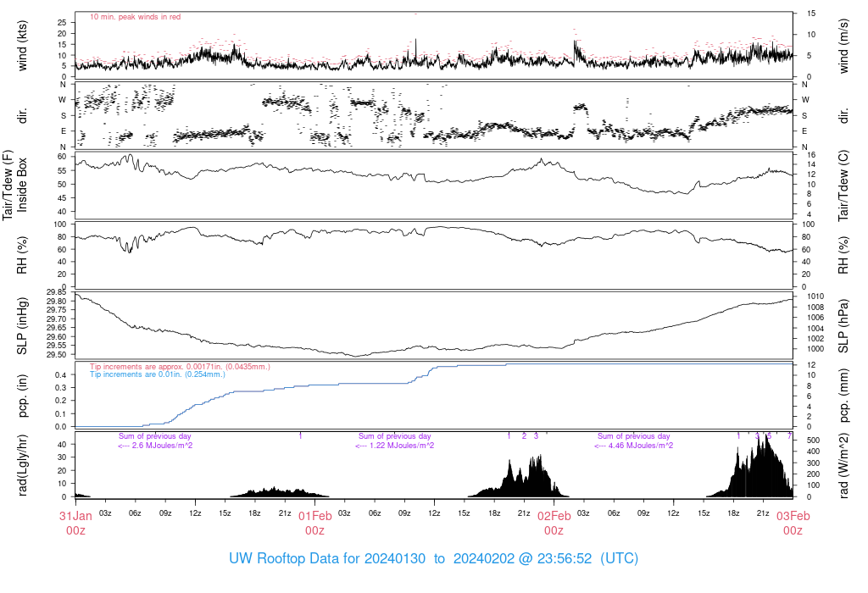The image size is (868, 593).
Task: Click the red 'Tip increments are approx. 0.00171in.' note
Action: coord(180,367)
